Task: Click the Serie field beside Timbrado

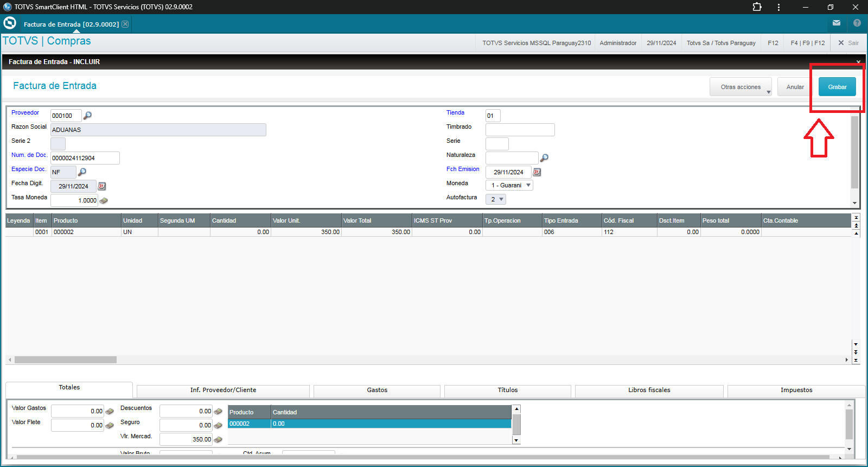Action: point(497,144)
